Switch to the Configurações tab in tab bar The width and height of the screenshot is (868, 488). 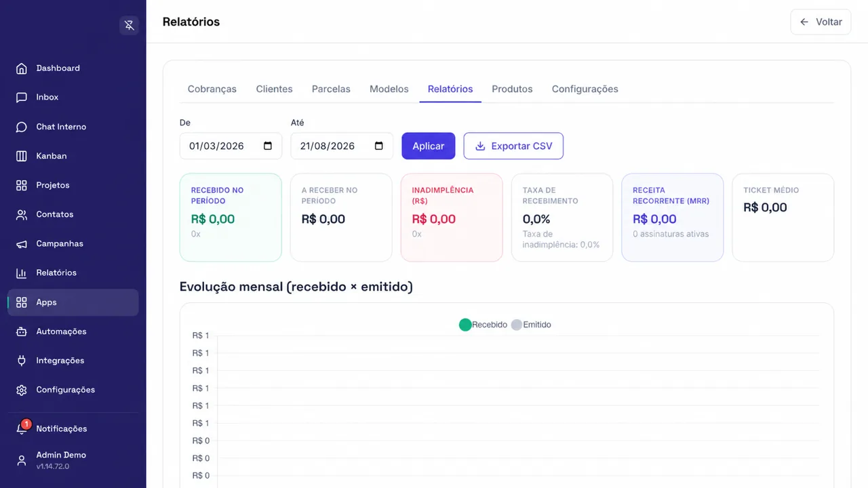coord(585,89)
